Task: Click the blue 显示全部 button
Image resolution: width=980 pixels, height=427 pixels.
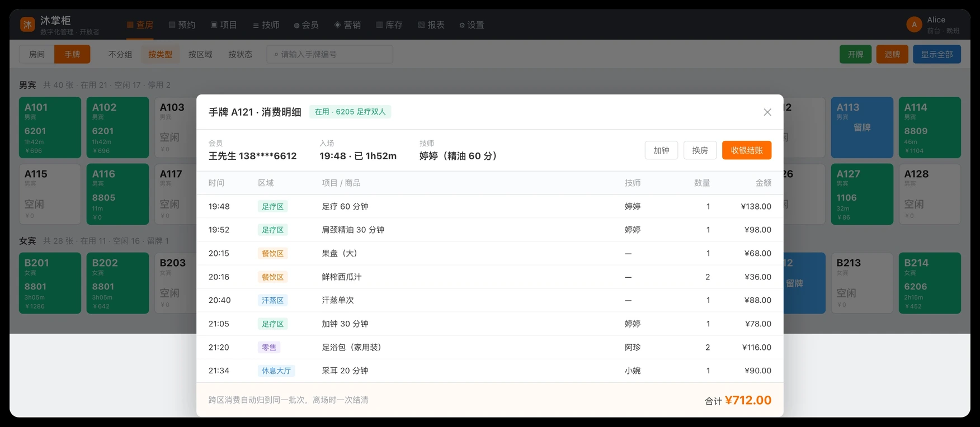Action: pyautogui.click(x=937, y=54)
